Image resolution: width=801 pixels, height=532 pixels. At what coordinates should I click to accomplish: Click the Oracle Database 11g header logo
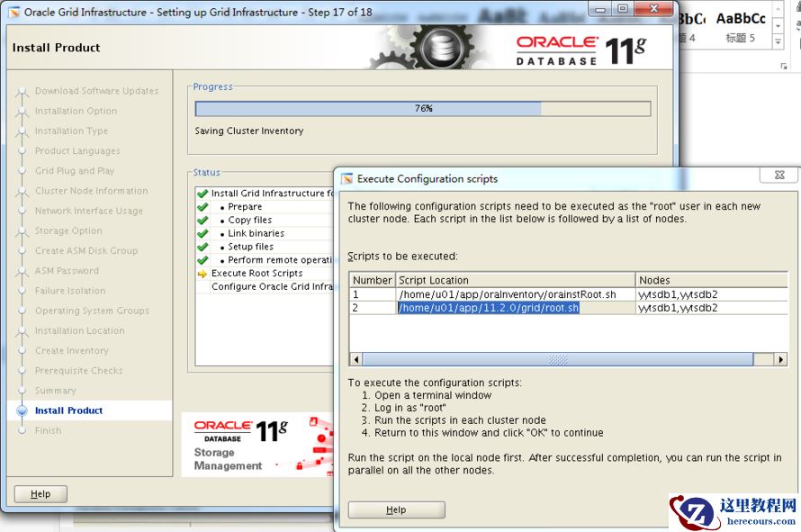point(580,50)
